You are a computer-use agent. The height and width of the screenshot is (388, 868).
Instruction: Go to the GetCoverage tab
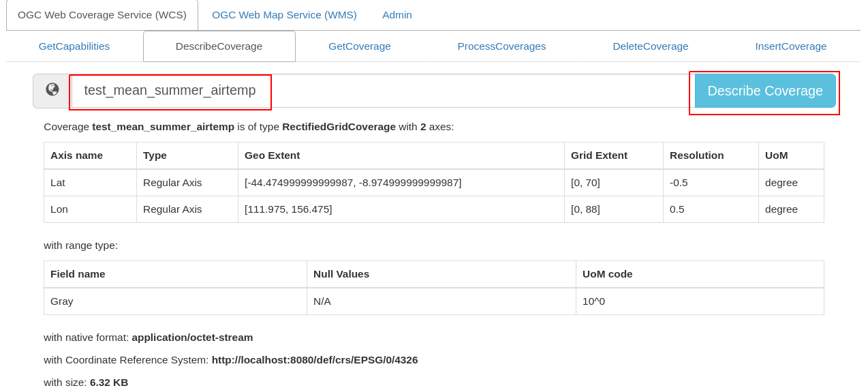pos(360,46)
